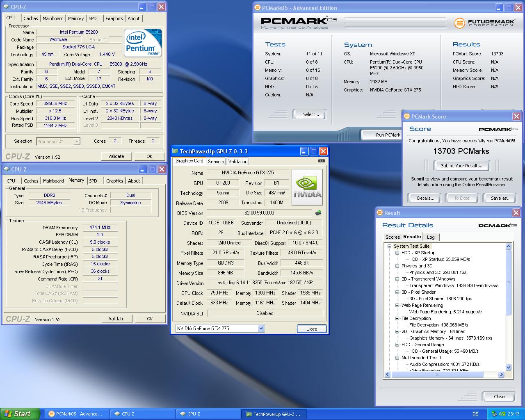Screen dimensions: 525x420
Task: Collapse 2D - Transparent Windows node
Action: coord(397,279)
